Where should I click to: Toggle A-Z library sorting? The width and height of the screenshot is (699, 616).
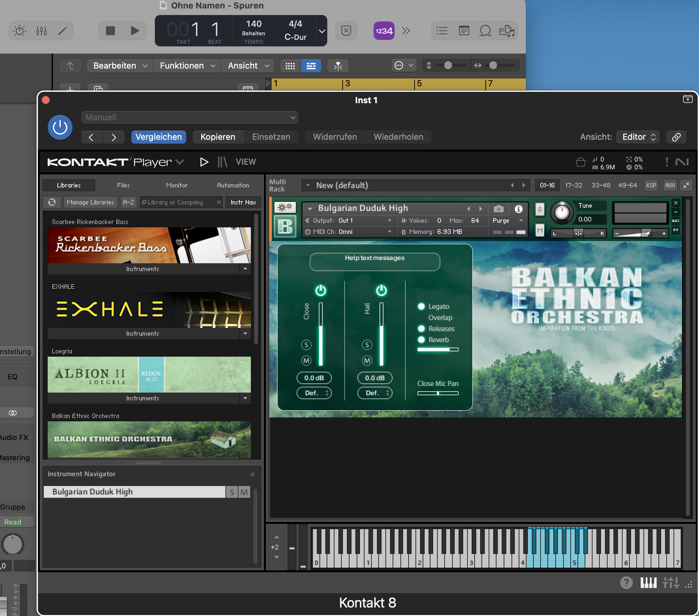tap(129, 203)
